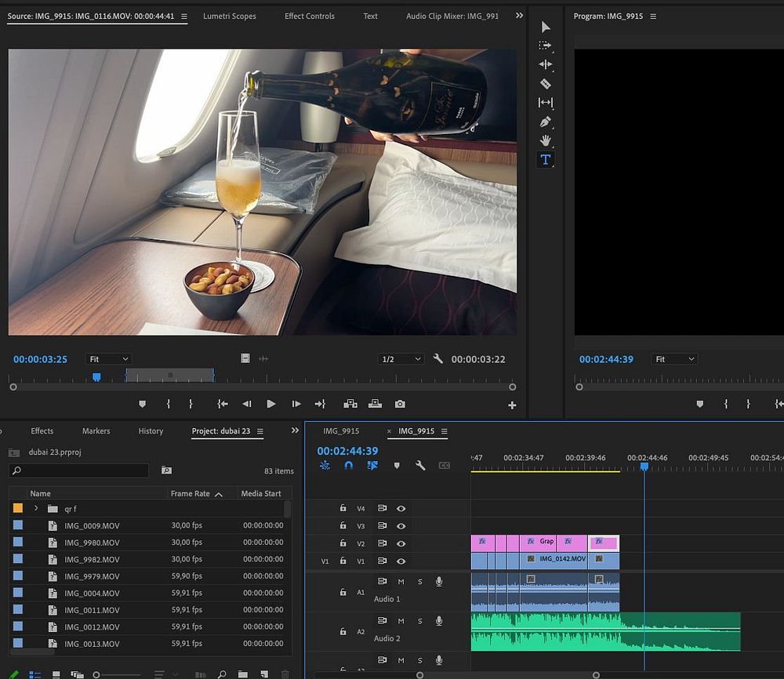
Task: Sort by Frame Rate column header
Action: click(191, 494)
